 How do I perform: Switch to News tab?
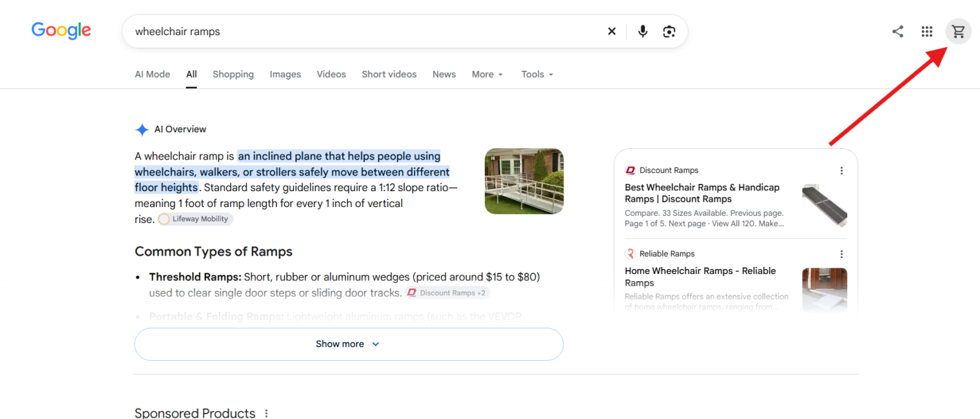(444, 74)
